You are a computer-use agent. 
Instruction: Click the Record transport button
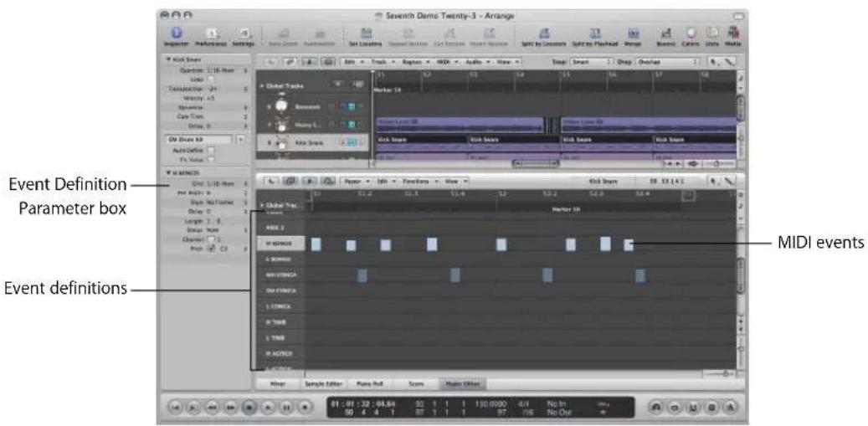point(305,408)
